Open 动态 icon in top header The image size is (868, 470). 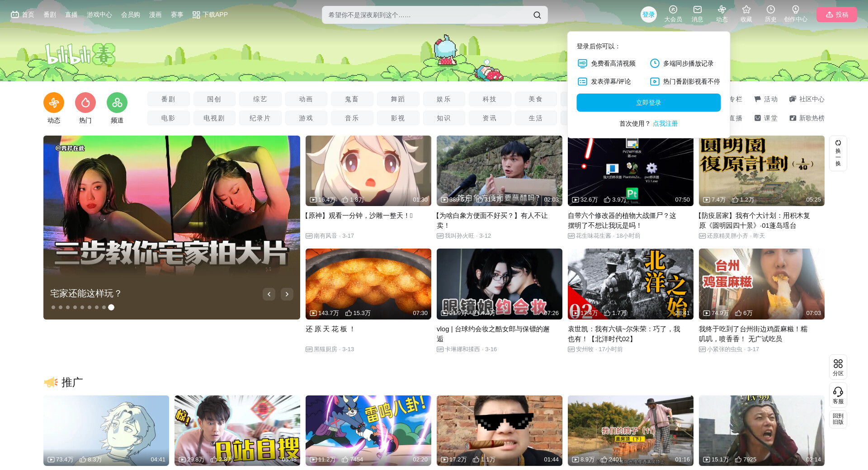722,9
